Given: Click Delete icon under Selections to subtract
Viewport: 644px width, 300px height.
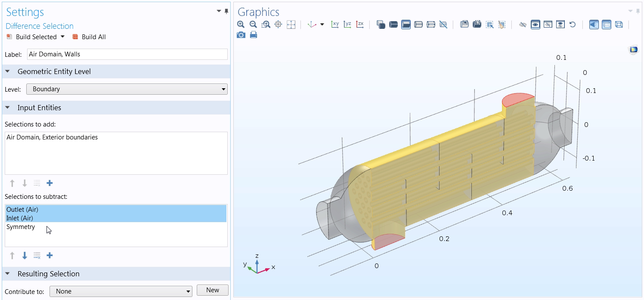Looking at the screenshot, I should [37, 256].
